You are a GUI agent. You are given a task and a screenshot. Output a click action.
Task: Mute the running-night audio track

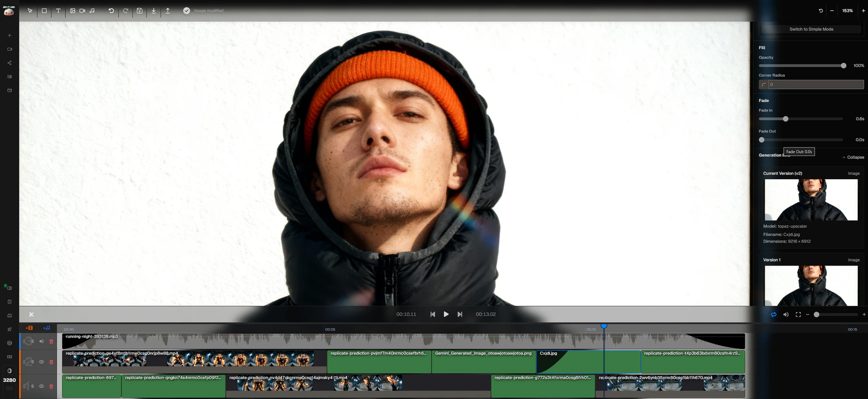[42, 342]
